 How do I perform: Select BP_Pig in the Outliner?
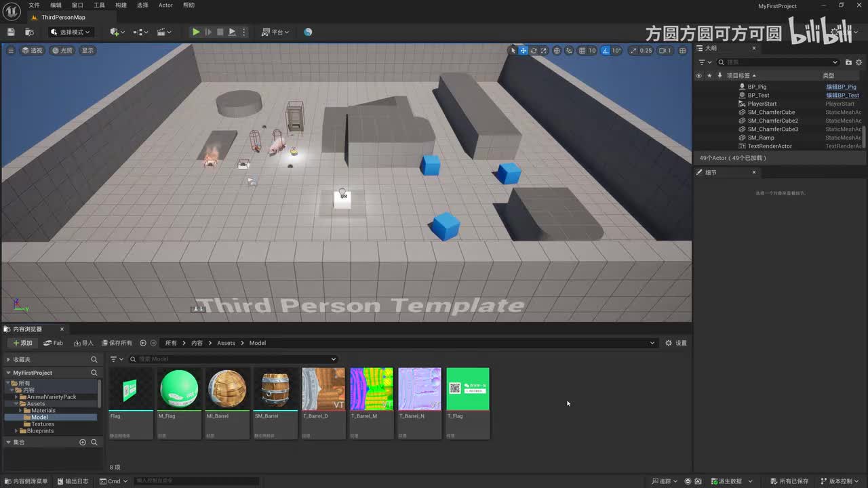point(757,87)
